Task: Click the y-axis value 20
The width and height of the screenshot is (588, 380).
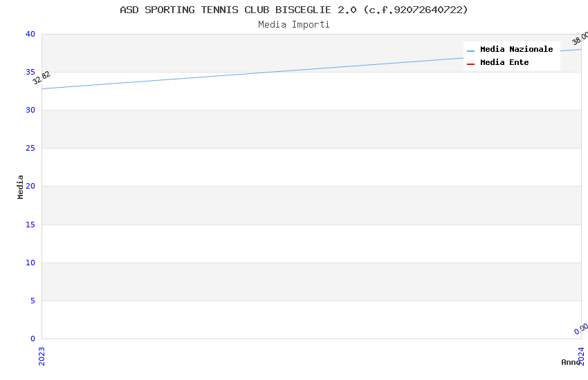Action: click(30, 186)
